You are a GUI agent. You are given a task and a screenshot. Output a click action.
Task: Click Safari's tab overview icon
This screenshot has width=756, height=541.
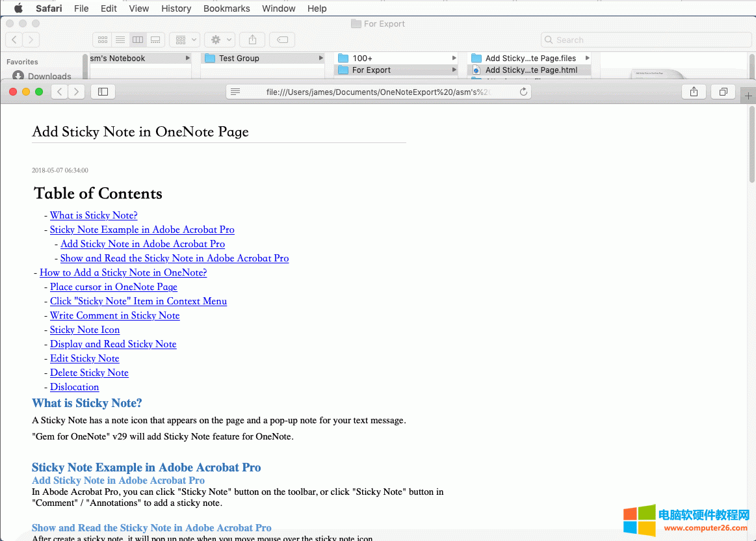coord(723,92)
